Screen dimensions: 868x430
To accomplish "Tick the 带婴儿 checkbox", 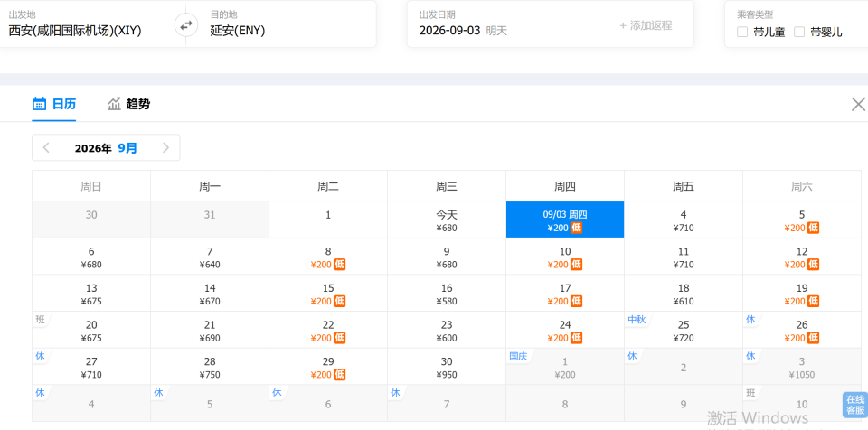I will pyautogui.click(x=799, y=33).
